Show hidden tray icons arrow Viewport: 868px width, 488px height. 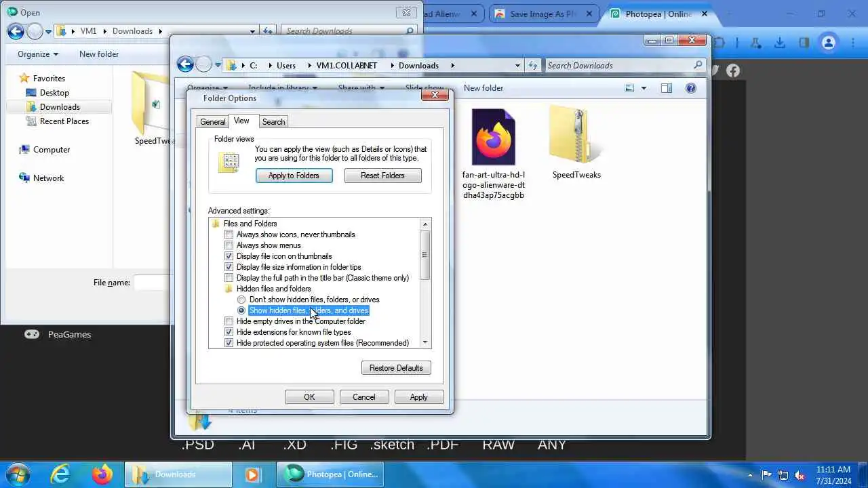(749, 474)
